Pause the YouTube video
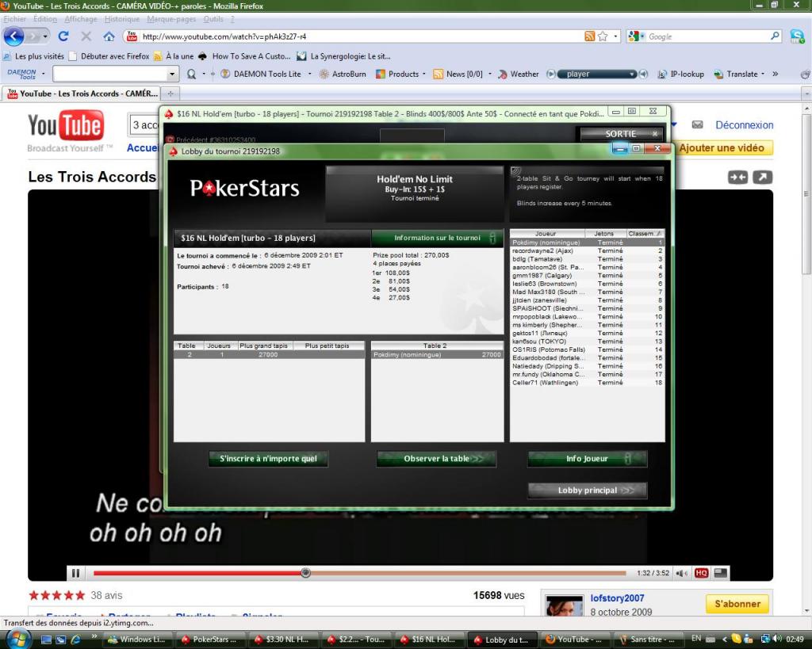 [x=75, y=573]
